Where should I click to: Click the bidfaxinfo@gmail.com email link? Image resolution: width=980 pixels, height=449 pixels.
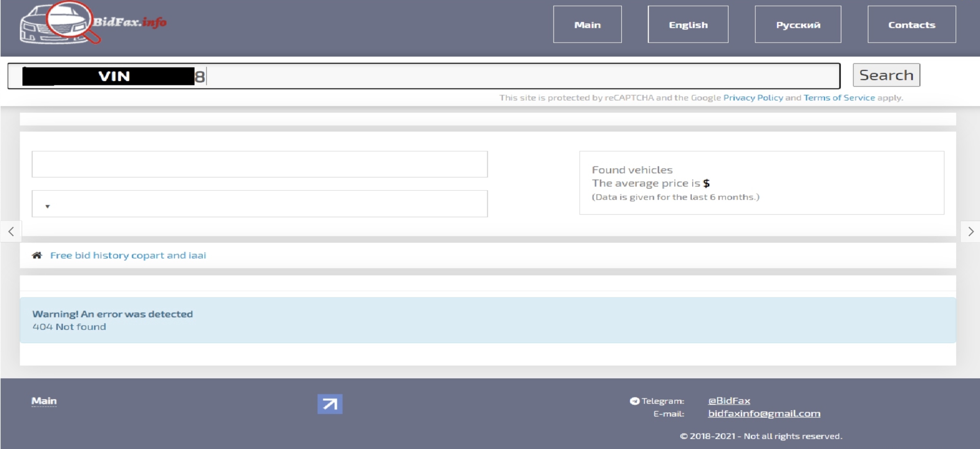pos(764,413)
